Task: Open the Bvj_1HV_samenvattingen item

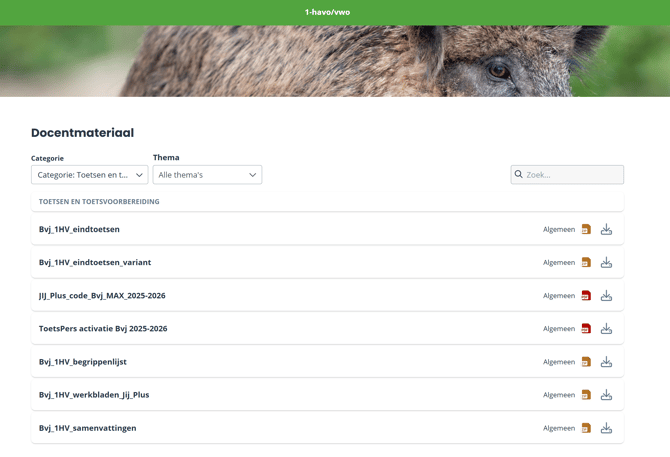Action: 88,428
